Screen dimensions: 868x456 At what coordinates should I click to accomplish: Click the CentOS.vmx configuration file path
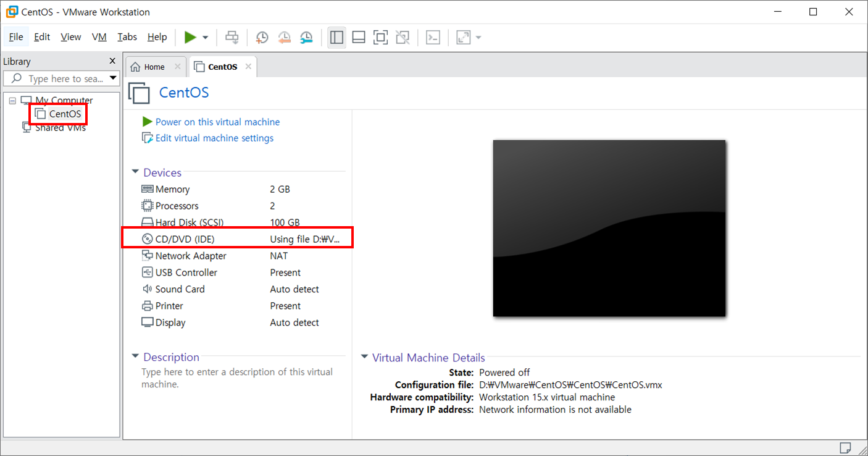570,385
